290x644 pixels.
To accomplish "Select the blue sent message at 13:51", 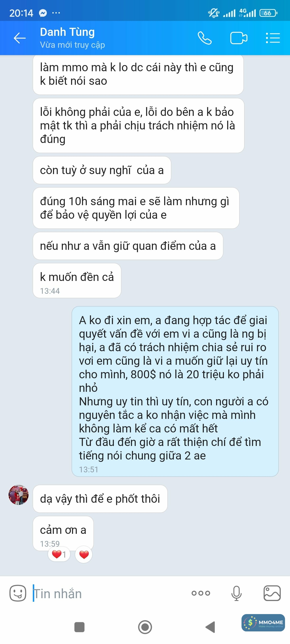I will coord(175,391).
